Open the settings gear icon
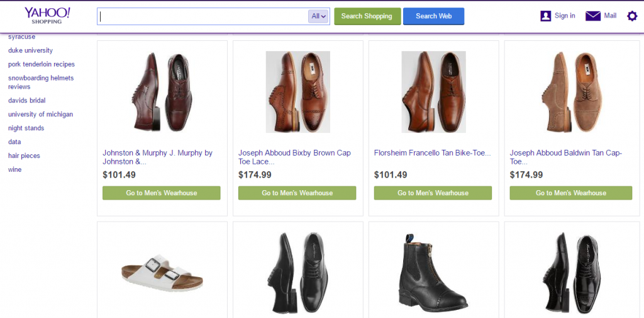 632,16
